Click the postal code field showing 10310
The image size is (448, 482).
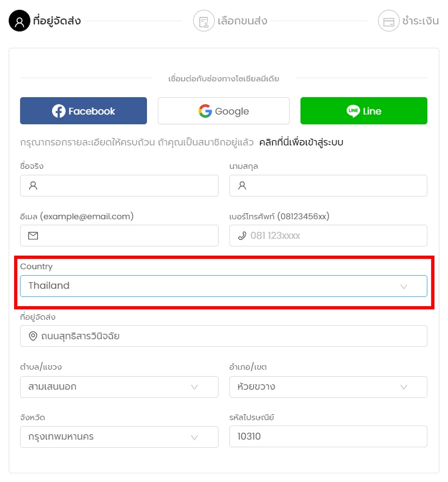328,436
